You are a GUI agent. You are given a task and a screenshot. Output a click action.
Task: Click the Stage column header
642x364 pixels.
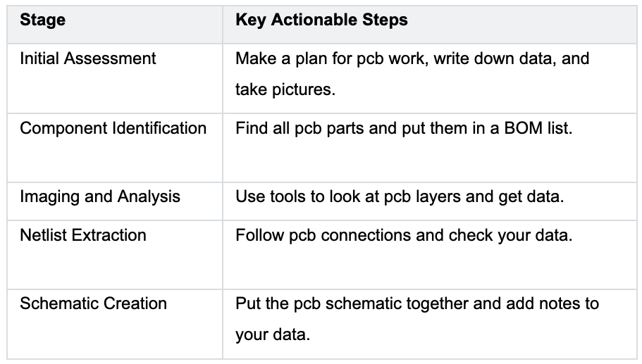42,20
